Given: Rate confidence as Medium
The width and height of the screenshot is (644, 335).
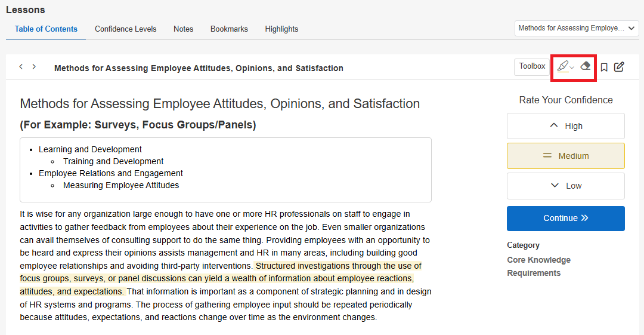Looking at the screenshot, I should (565, 156).
